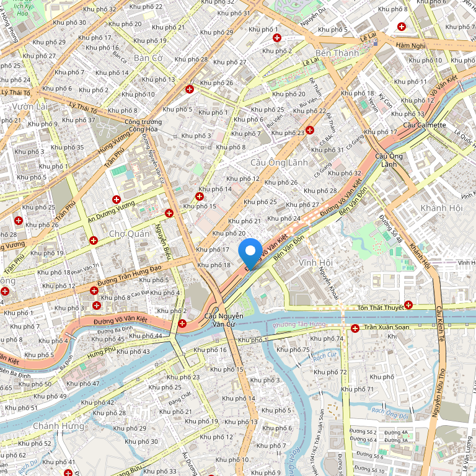
Task: Click the Bến Thành district label
Action: pyautogui.click(x=337, y=53)
